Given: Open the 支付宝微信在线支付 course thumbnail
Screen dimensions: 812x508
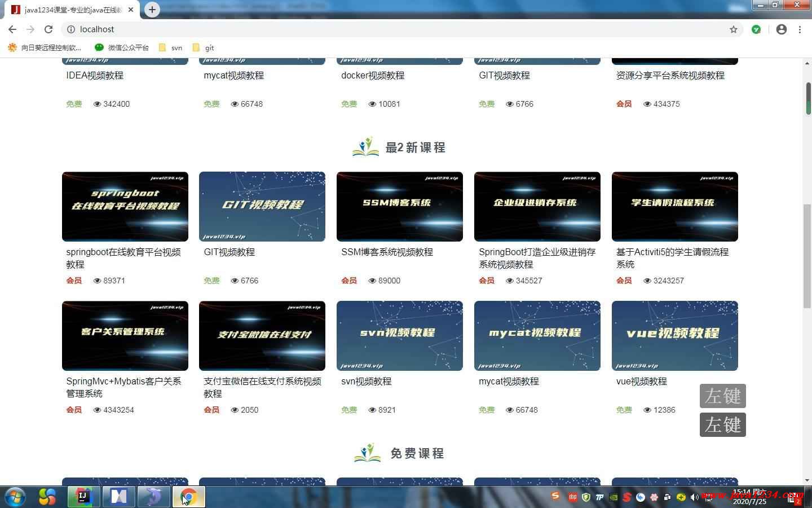Looking at the screenshot, I should 262,336.
